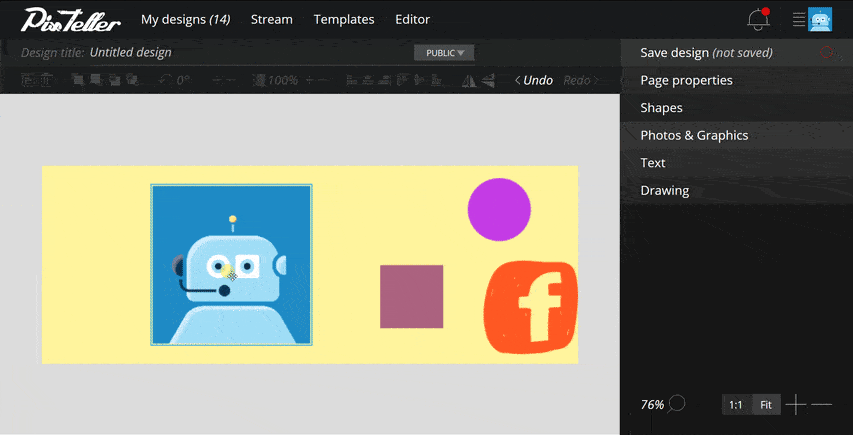The height and width of the screenshot is (435, 853).
Task: Click the rotation angle icon
Action: point(165,80)
